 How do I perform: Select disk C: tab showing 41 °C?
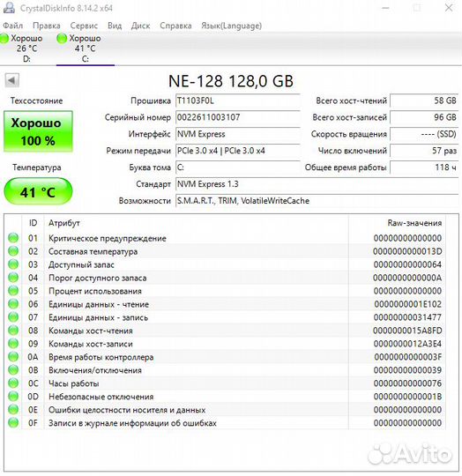pyautogui.click(x=86, y=48)
